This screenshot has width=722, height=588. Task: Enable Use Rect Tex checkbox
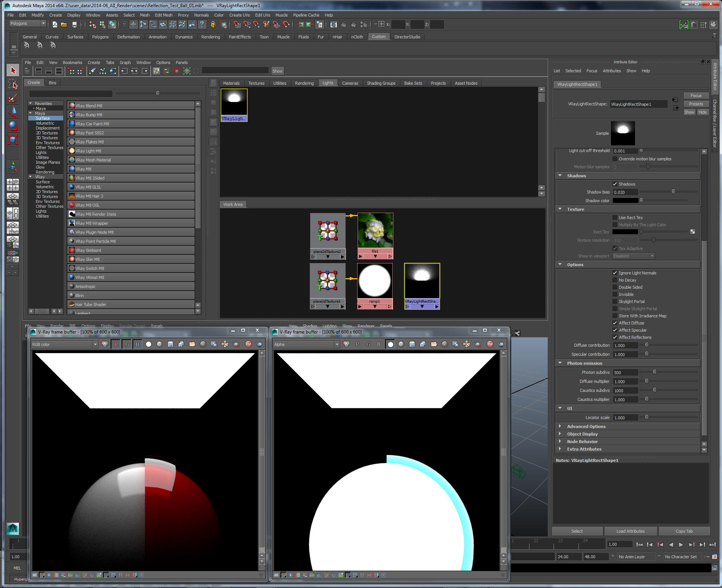click(x=615, y=218)
